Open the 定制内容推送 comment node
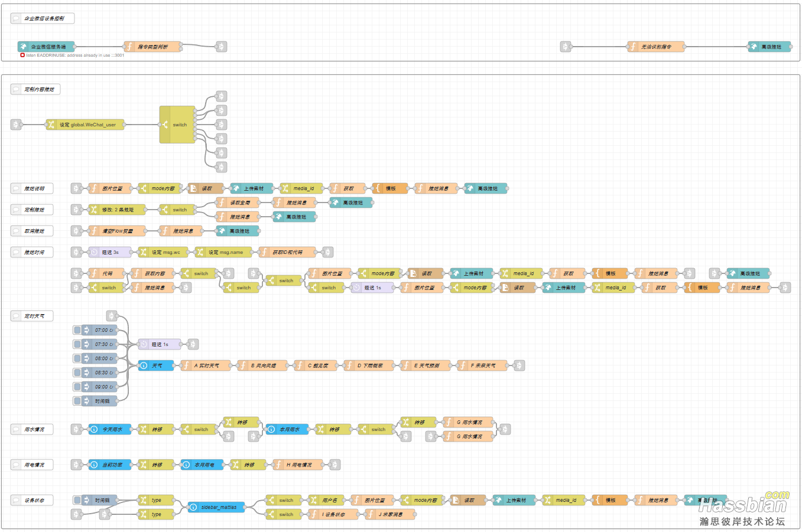This screenshot has height=532, width=802. pos(35,89)
